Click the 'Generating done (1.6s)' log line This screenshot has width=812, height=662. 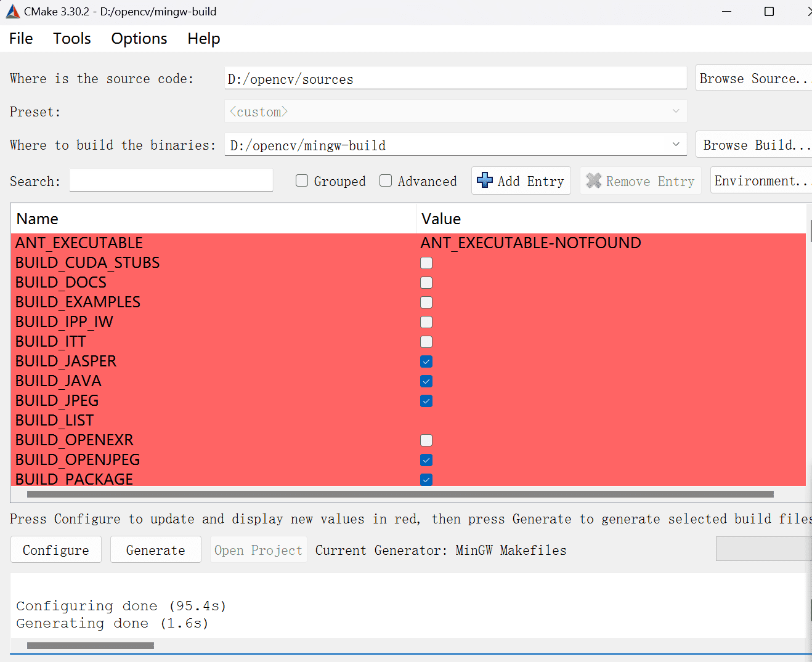(x=112, y=623)
